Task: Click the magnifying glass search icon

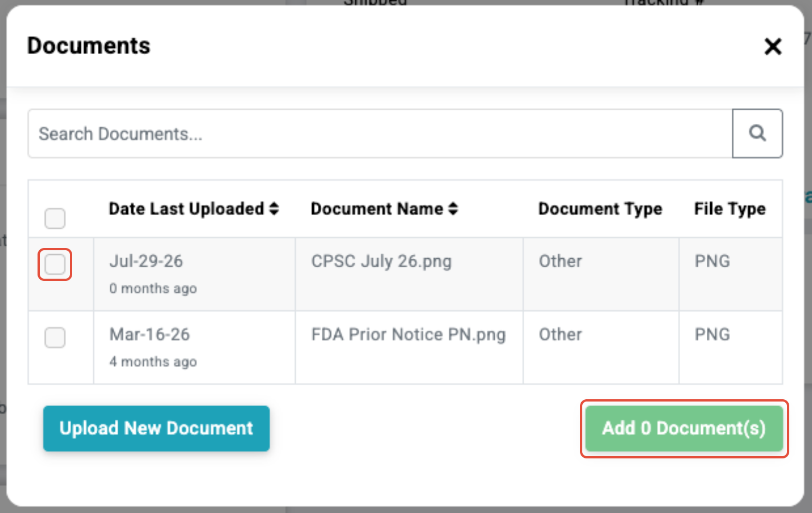Action: [x=757, y=133]
